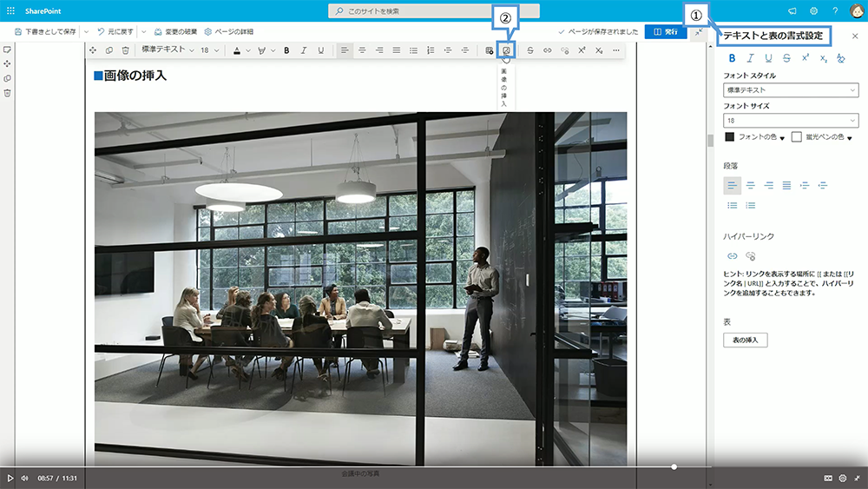Open フォント スタイル combo box in panel
The height and width of the screenshot is (489, 868).
click(791, 89)
